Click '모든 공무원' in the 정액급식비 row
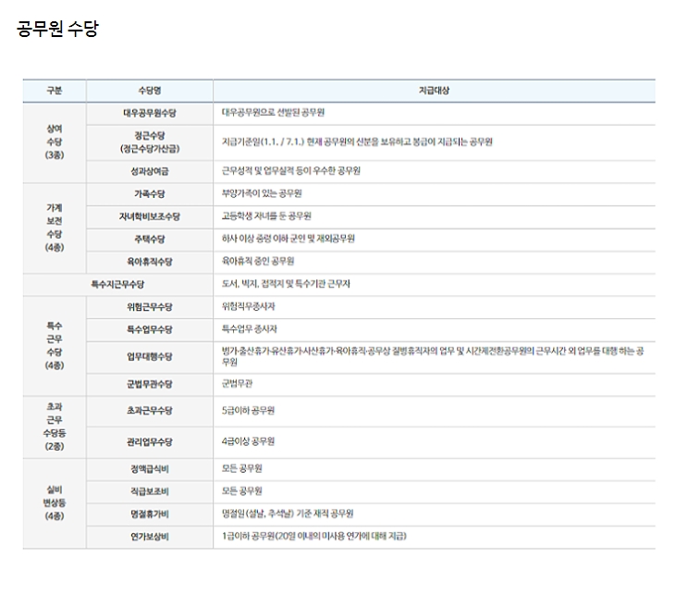This screenshot has height=595, width=700. tap(242, 468)
